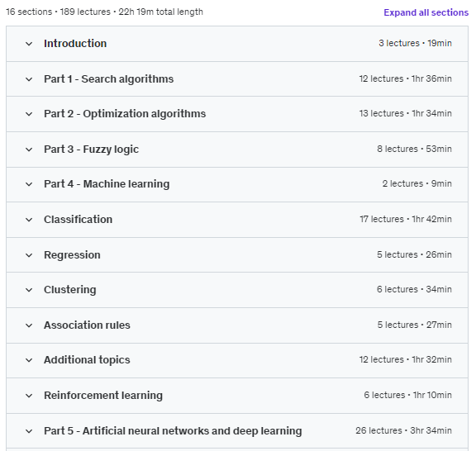Select the Additional topics title

tap(87, 359)
